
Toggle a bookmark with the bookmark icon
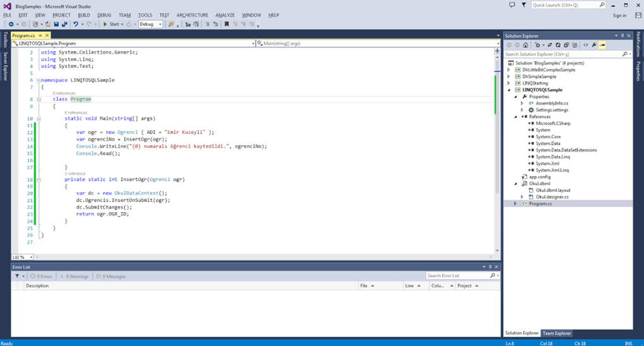coord(226,24)
